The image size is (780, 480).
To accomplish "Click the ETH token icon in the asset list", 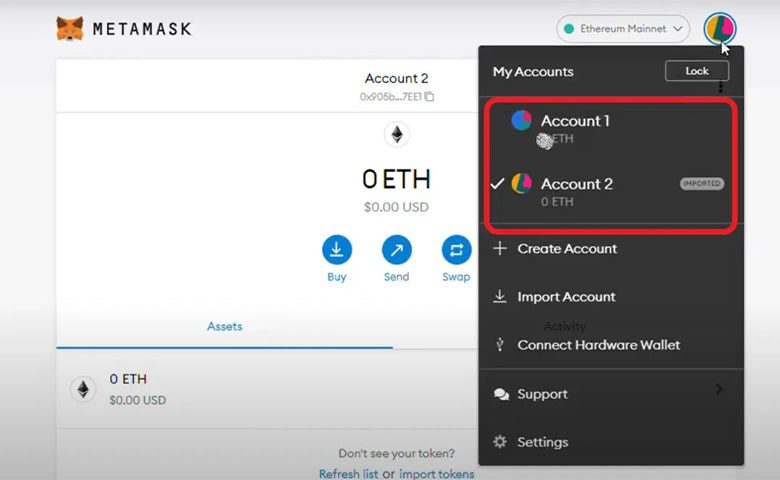I will click(x=83, y=389).
